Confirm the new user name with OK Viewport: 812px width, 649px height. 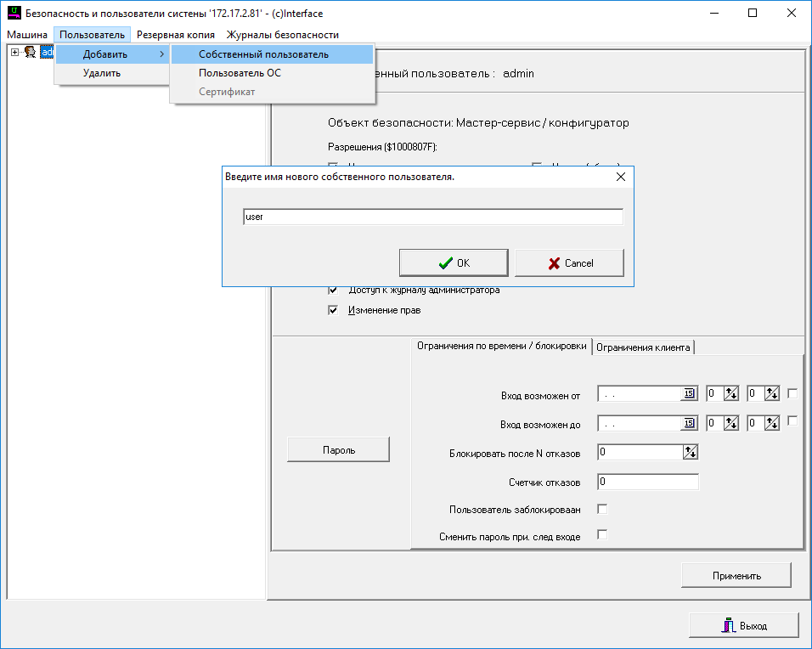(x=454, y=263)
